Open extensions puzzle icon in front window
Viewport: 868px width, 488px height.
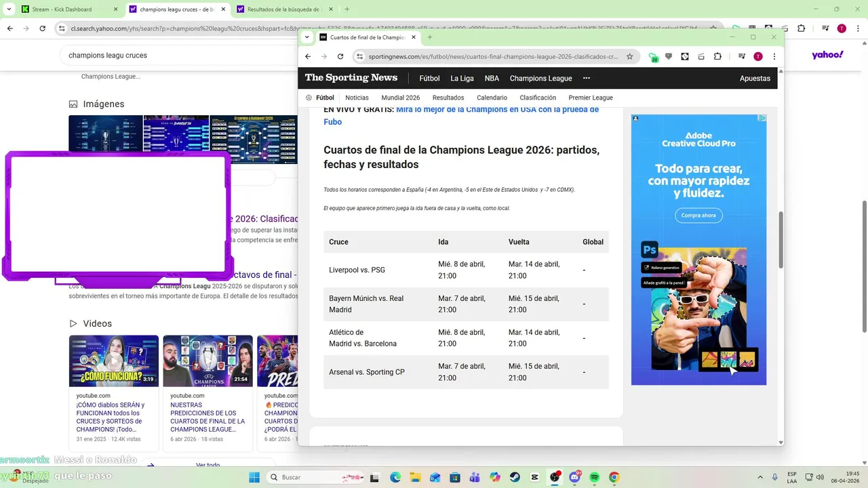717,57
